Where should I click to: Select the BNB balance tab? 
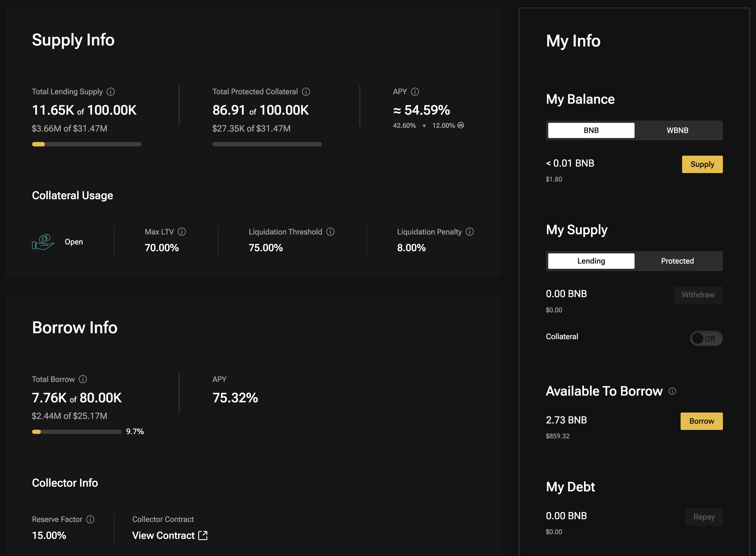pos(591,130)
